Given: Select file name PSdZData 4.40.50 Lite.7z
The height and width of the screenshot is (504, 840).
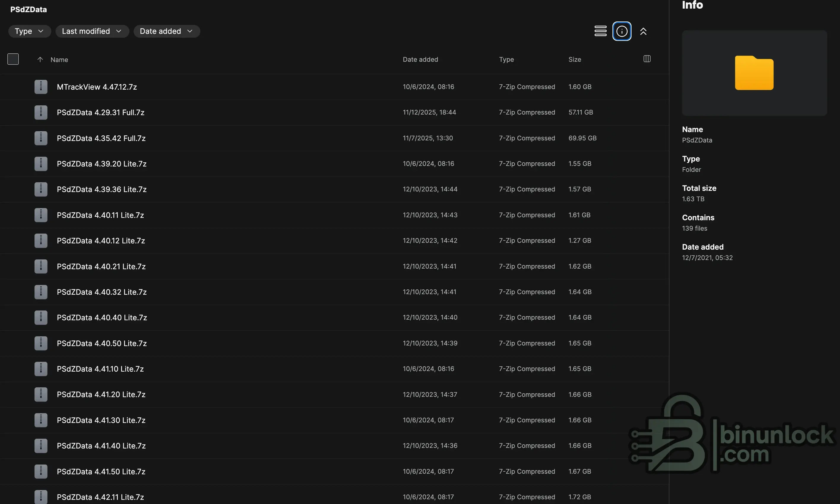Looking at the screenshot, I should [x=102, y=343].
